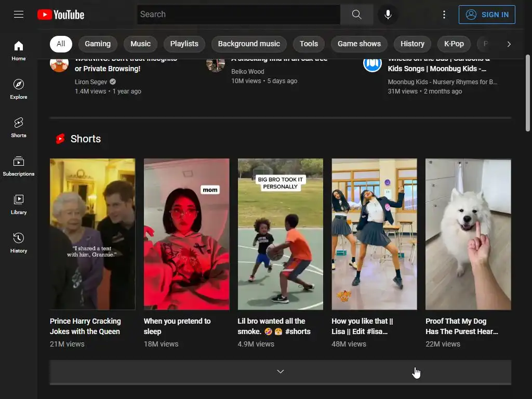Open 'Prince Harry Cracking Jokes' title link
The height and width of the screenshot is (399, 532).
[x=85, y=326]
